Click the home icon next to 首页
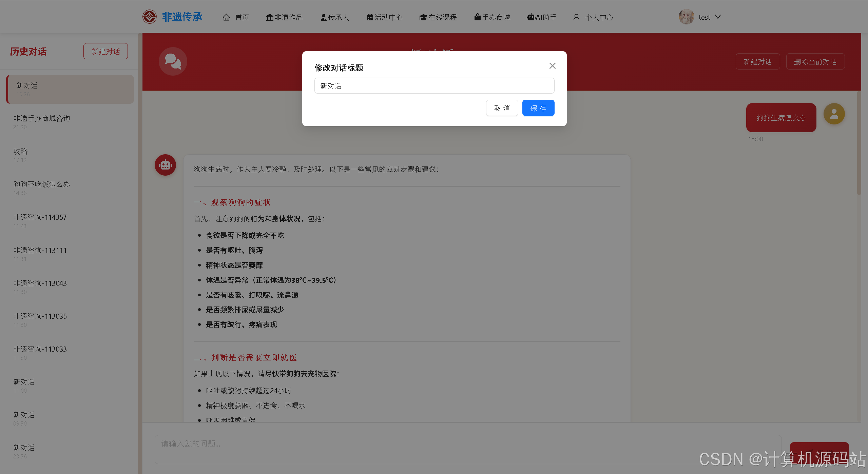Viewport: 868px width, 474px height. [x=226, y=17]
